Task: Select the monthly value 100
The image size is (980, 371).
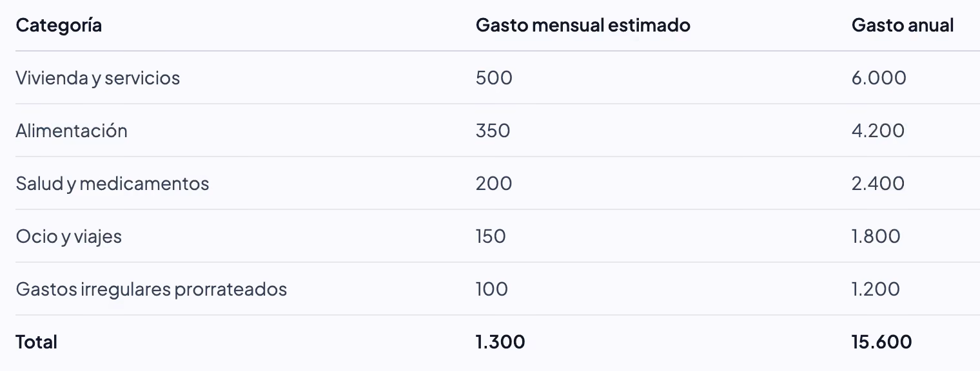Action: pyautogui.click(x=492, y=289)
